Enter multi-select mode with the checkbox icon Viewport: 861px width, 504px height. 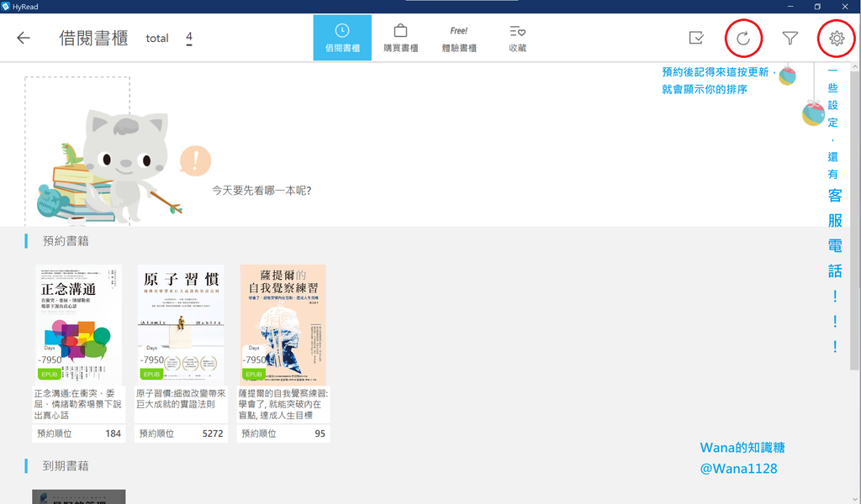[696, 38]
